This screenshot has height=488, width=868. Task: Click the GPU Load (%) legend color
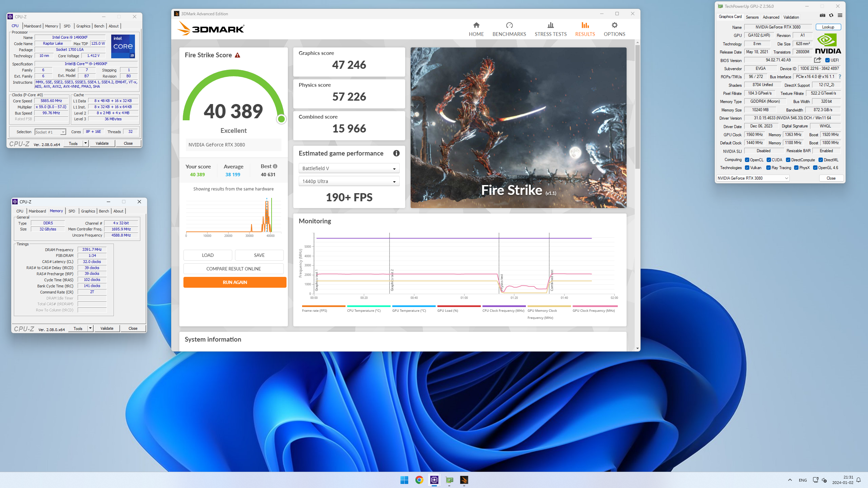[x=459, y=306]
